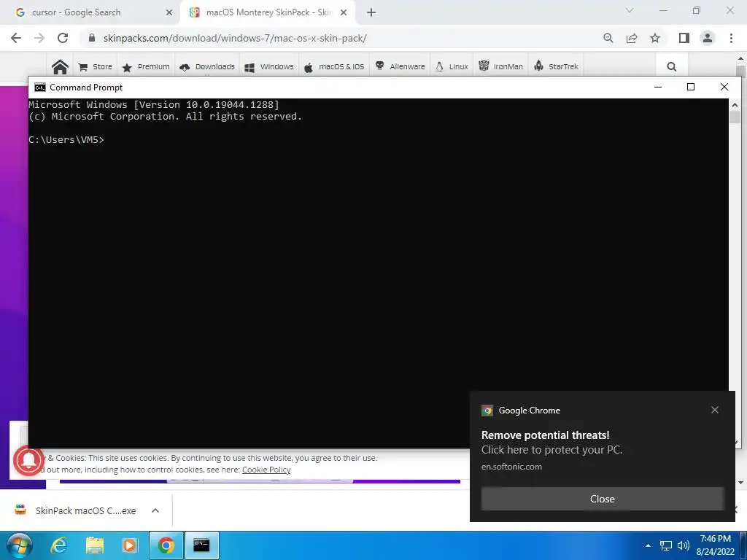
Task: Click web page scrollbar down arrow
Action: [x=741, y=483]
